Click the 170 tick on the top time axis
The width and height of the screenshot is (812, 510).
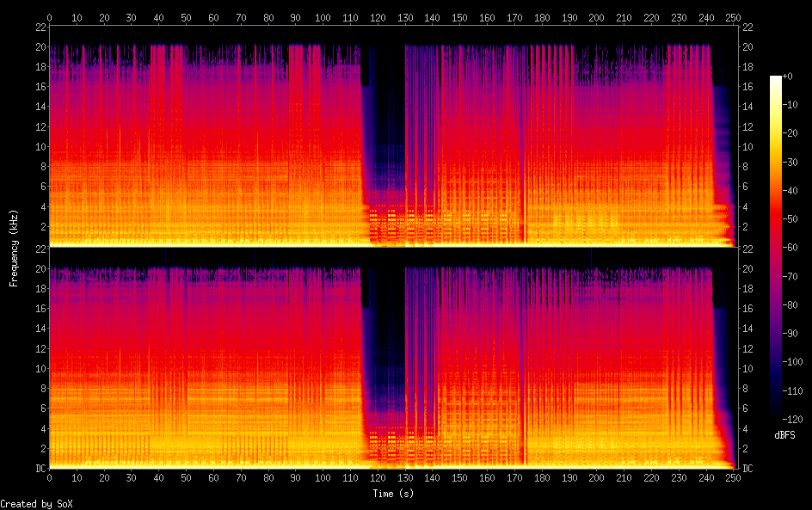click(x=513, y=17)
